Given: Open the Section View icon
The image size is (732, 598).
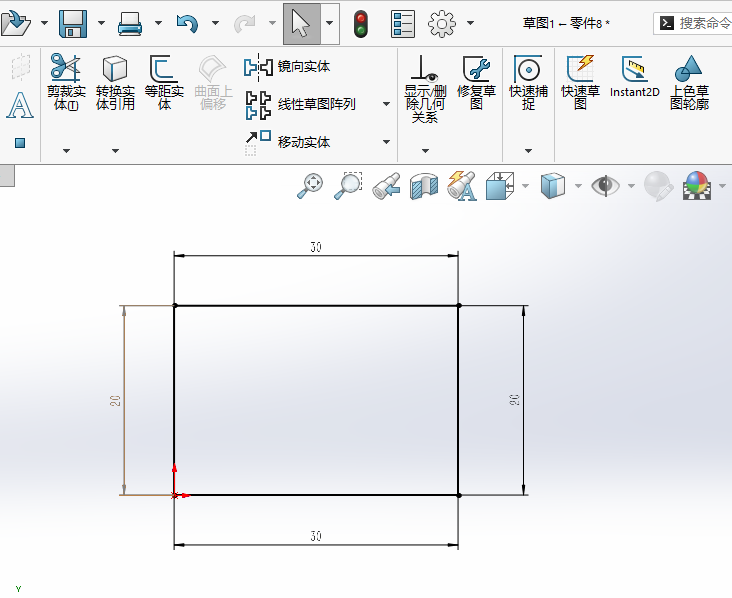Looking at the screenshot, I should 424,185.
